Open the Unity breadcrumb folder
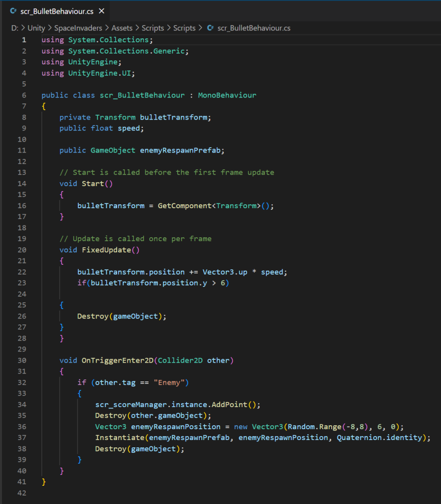 [36, 28]
